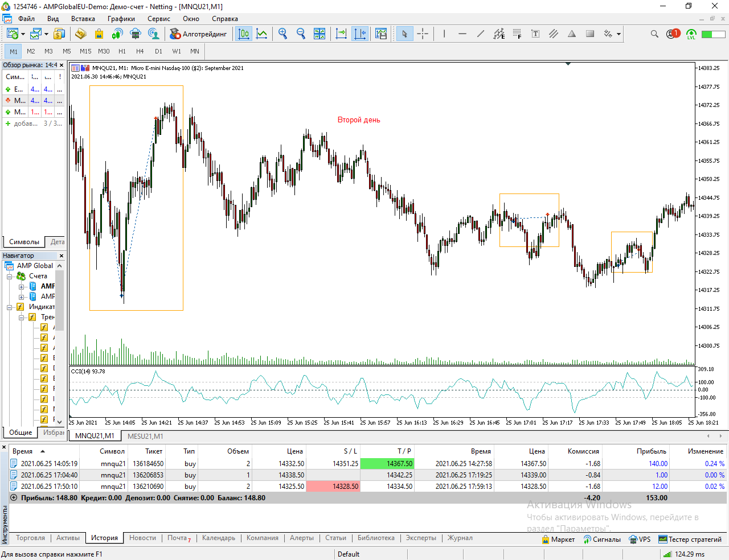The width and height of the screenshot is (729, 560).
Task: Zoom in on the chart
Action: [x=283, y=34]
